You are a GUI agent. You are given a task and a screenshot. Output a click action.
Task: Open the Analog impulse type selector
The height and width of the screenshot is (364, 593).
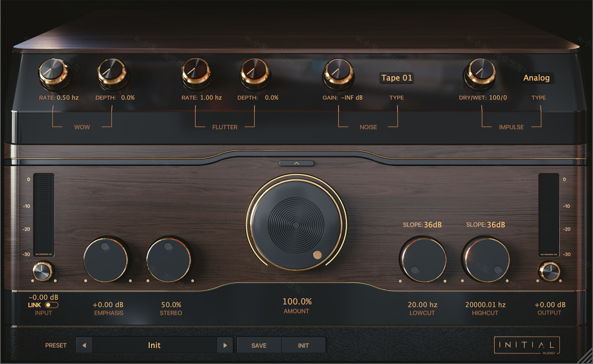click(x=537, y=77)
